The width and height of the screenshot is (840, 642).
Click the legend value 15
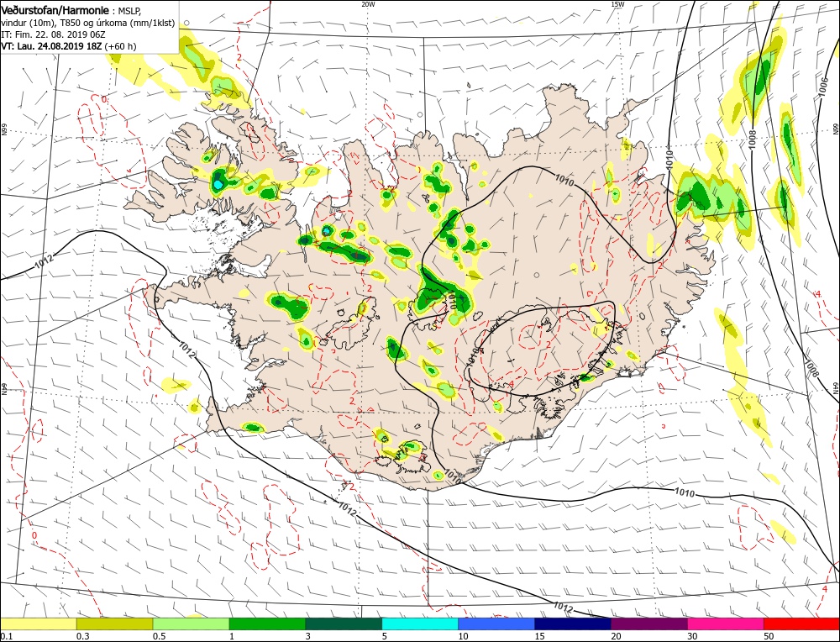[539, 636]
